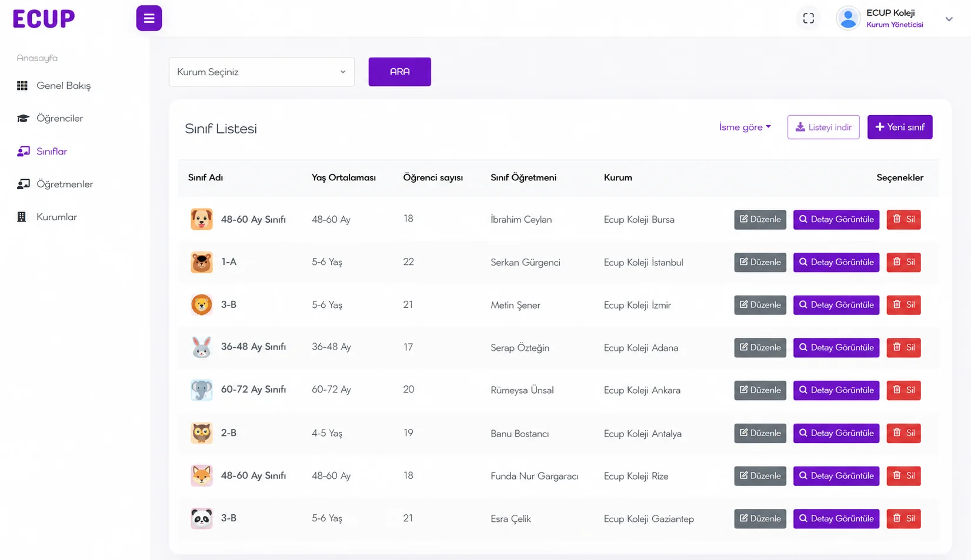The width and height of the screenshot is (971, 560).
Task: Click the fullscreen toggle icon
Action: 809,18
